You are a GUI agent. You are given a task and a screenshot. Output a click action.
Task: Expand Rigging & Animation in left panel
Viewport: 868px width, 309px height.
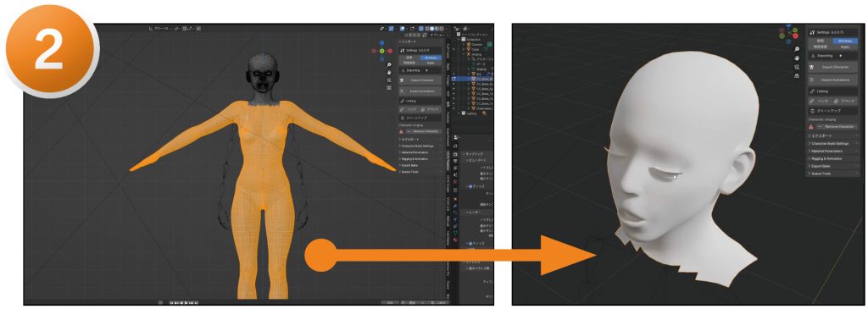click(x=420, y=159)
